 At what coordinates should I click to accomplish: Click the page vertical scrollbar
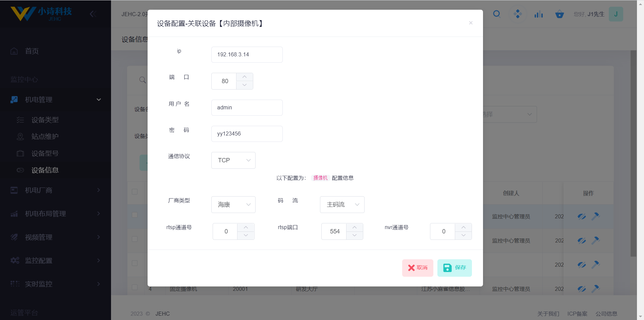tap(633, 153)
